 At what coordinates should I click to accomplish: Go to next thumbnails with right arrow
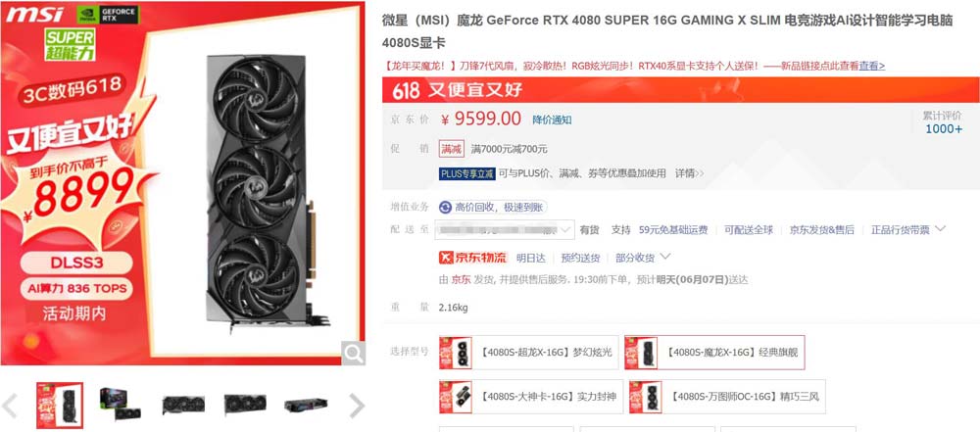[357, 406]
